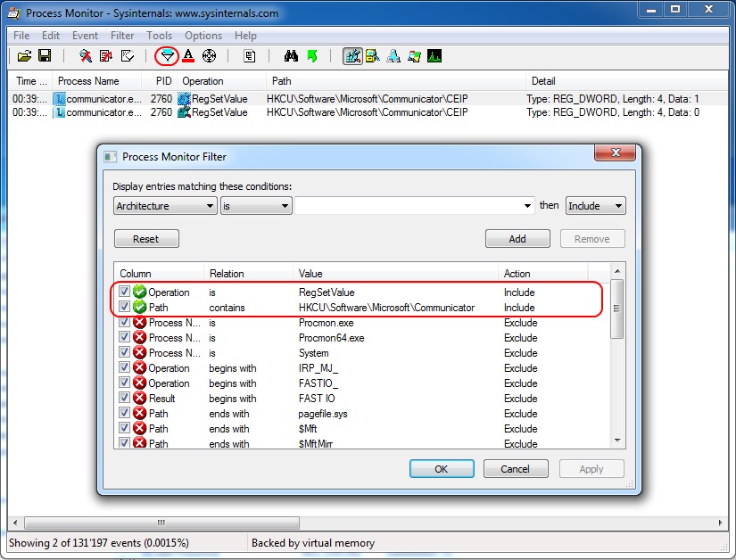Click the red X icon of the pagefile.sys filter
736x560 pixels.
click(139, 413)
